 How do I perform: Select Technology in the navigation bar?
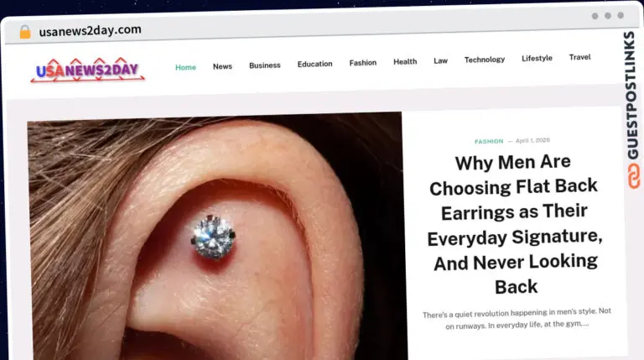pos(484,60)
